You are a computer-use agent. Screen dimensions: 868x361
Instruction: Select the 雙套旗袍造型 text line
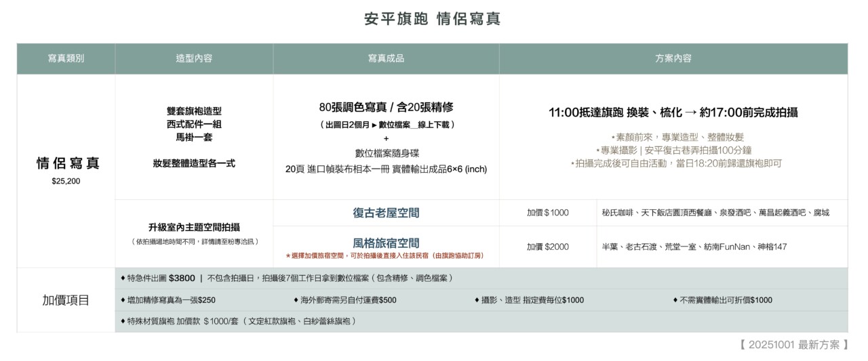[194, 111]
